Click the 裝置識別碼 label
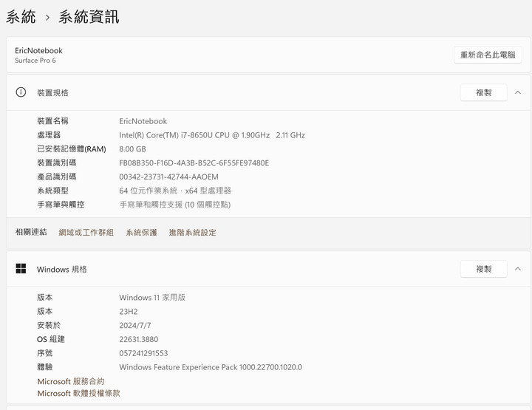 56,163
